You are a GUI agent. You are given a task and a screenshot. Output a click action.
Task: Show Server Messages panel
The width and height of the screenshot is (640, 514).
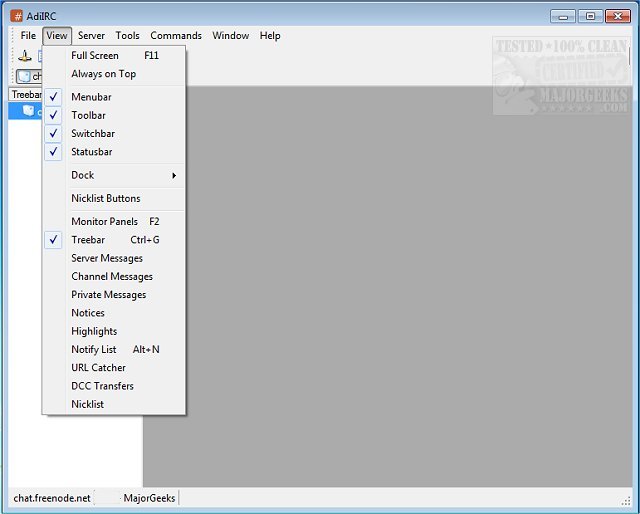coord(114,258)
